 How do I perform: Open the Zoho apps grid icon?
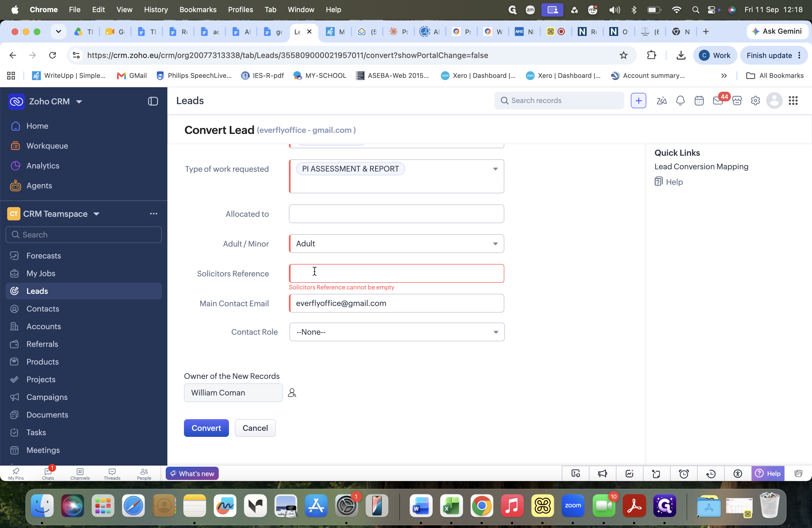793,101
